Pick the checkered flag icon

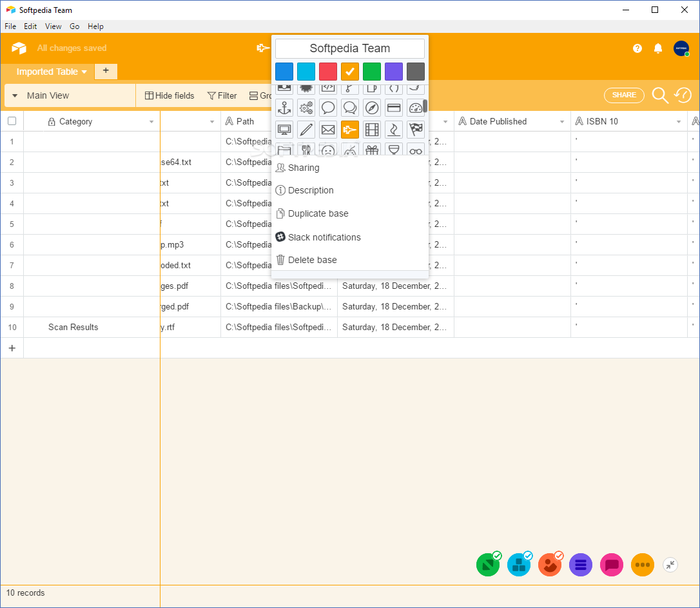pyautogui.click(x=416, y=130)
